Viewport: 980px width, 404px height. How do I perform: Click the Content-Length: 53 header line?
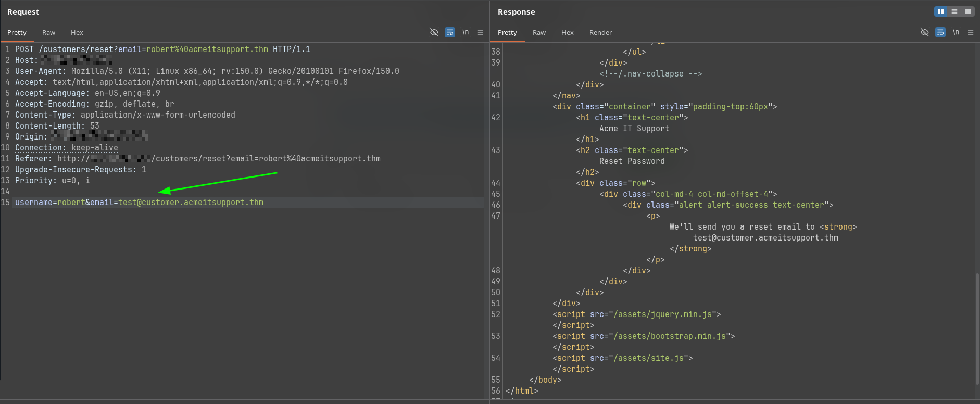tap(57, 126)
